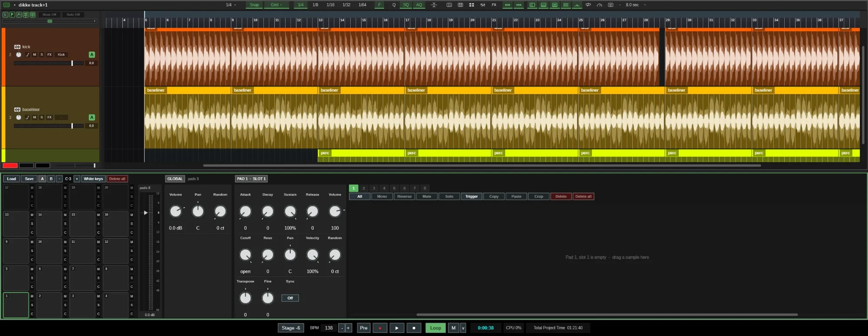Click the panel layout icon left of grid icons
868x336 pixels.
pyautogui.click(x=449, y=5)
